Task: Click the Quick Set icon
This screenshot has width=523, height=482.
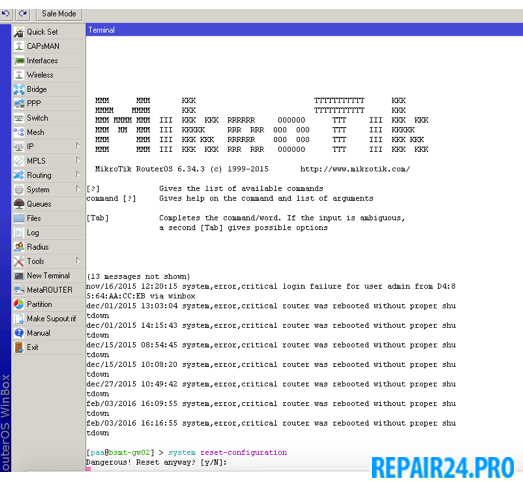Action: pos(19,32)
